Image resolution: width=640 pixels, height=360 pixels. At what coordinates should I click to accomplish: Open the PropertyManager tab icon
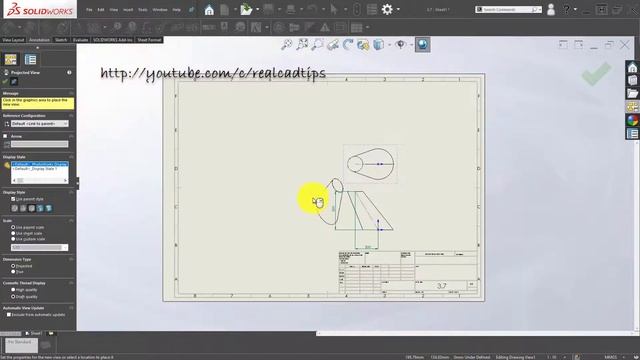click(31, 60)
